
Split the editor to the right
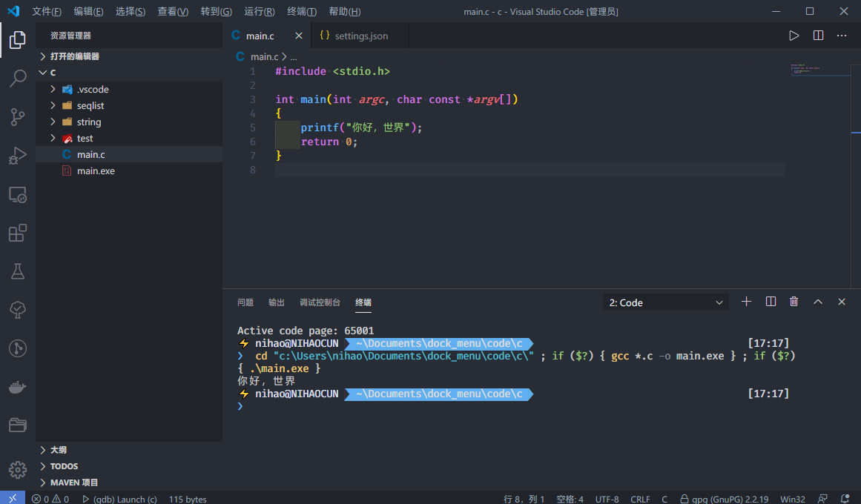(x=818, y=36)
